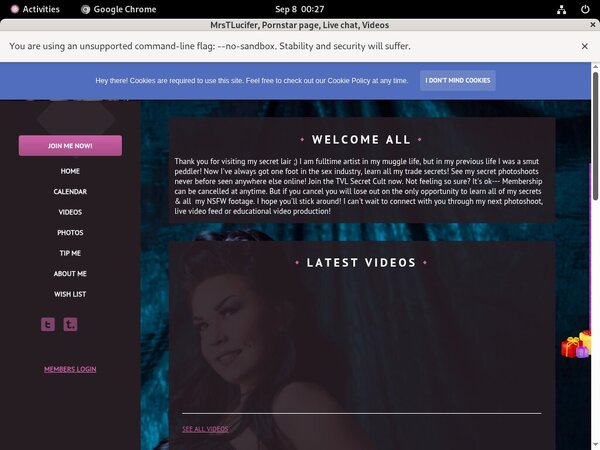Accept cookies with I Don't Mind Cookies
Screen dimensions: 600x450
click(457, 80)
